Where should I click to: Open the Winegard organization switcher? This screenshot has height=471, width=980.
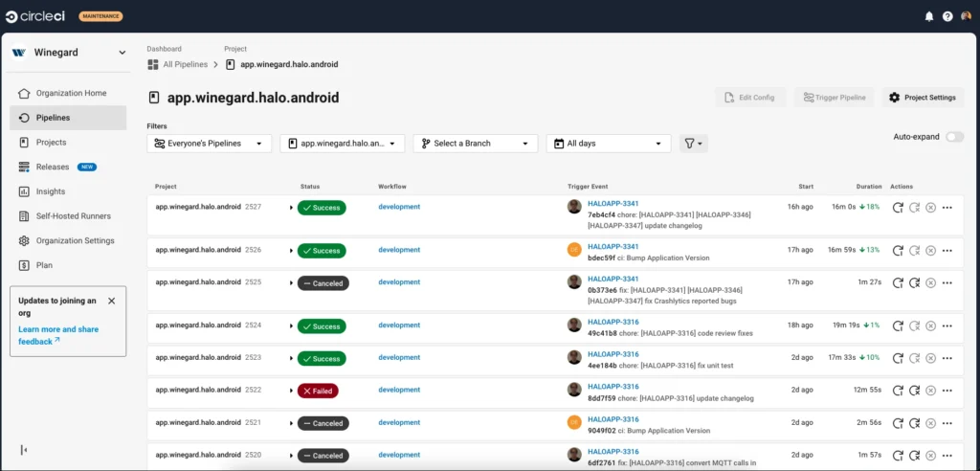[x=69, y=53]
